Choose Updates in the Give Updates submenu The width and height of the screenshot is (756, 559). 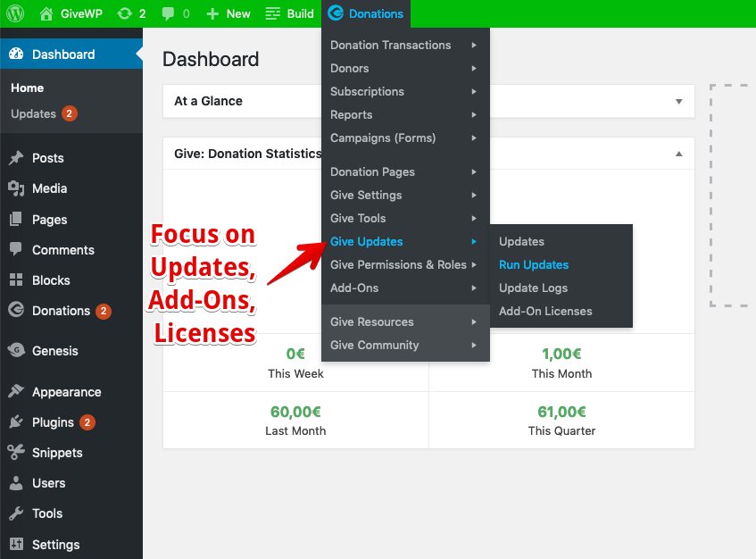point(561,241)
